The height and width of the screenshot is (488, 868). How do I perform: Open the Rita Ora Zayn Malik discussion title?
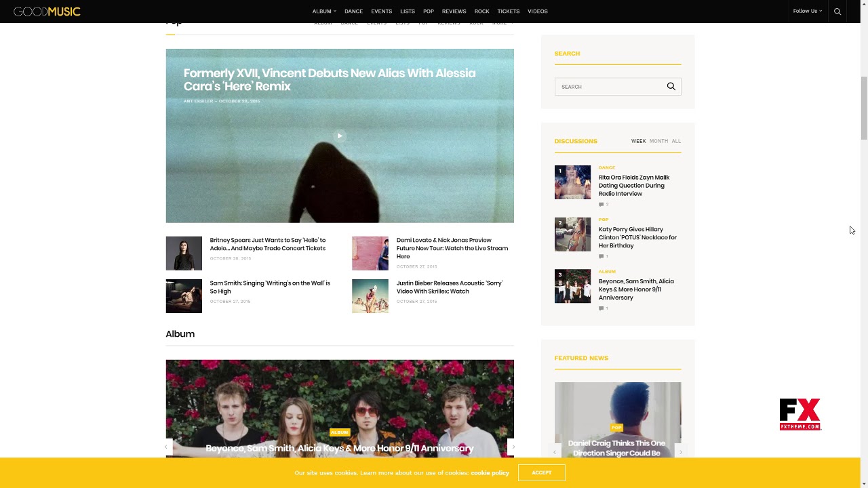(634, 186)
